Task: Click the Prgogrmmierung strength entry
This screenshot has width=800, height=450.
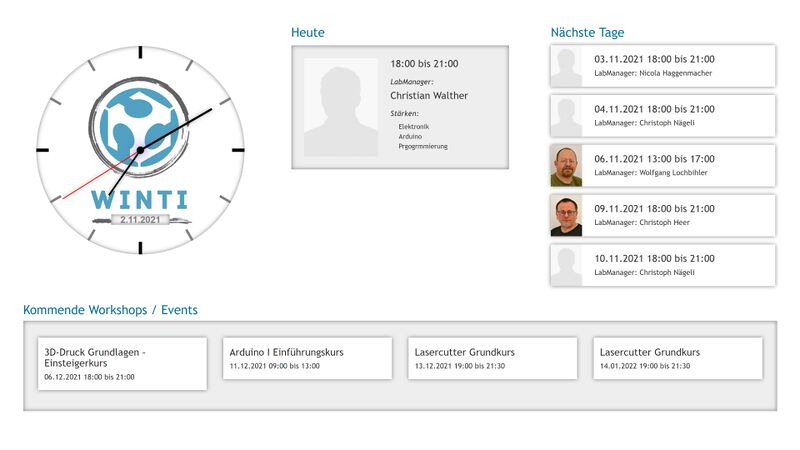Action: tap(423, 146)
